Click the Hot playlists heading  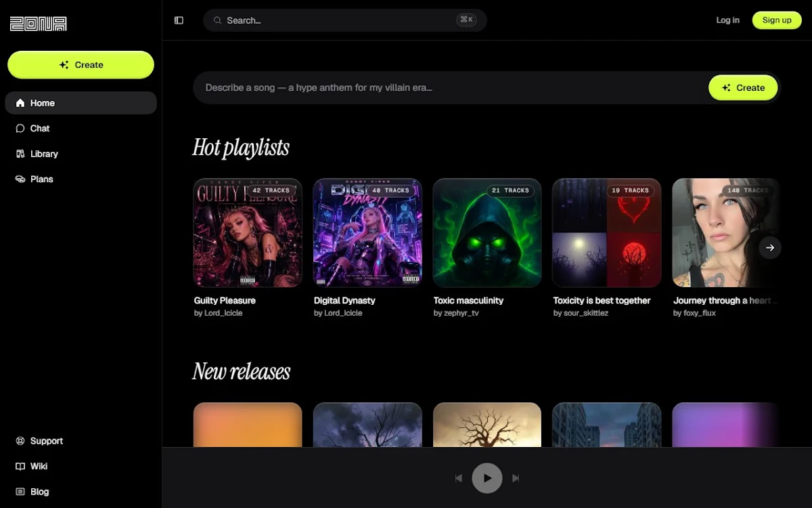[x=241, y=148]
